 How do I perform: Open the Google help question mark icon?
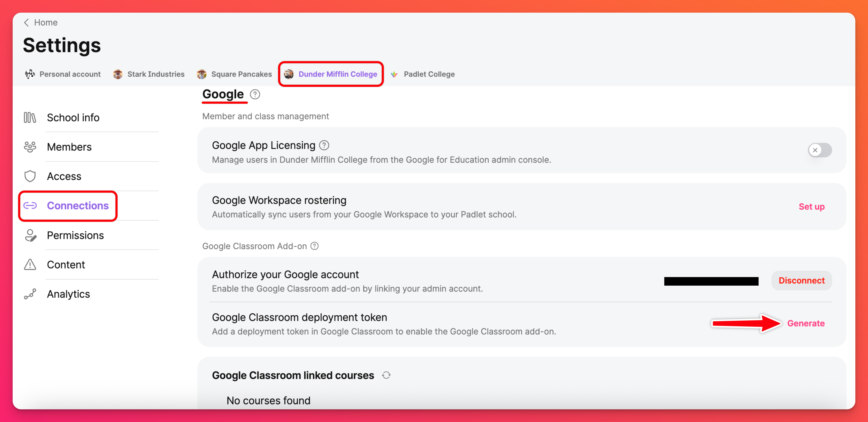255,94
